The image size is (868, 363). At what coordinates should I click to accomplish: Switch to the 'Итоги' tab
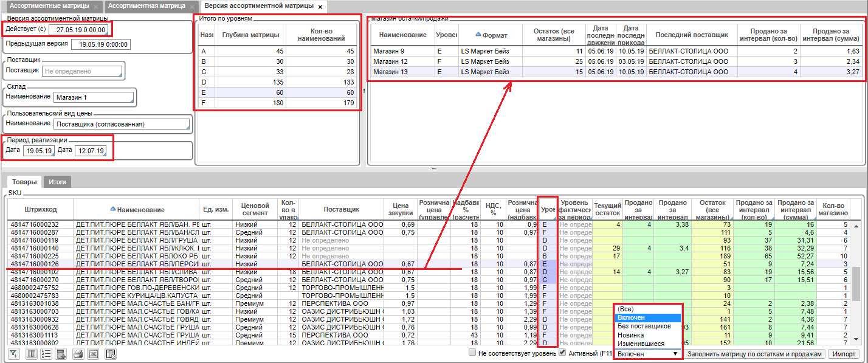click(58, 182)
